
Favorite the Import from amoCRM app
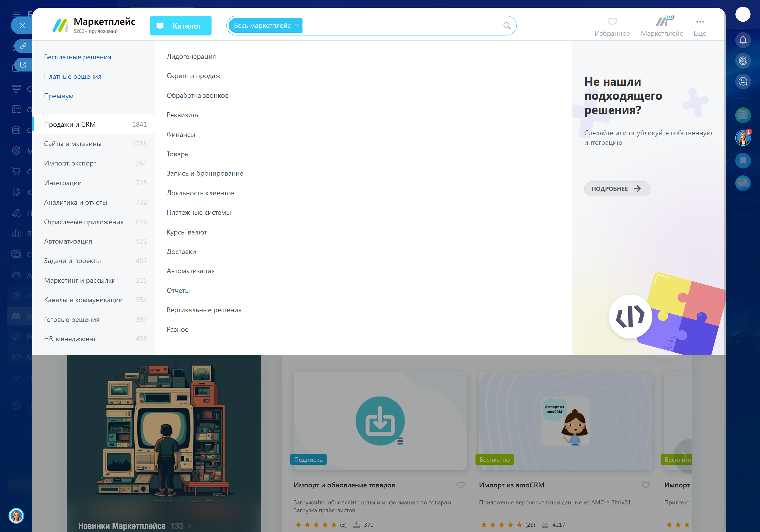tap(645, 485)
